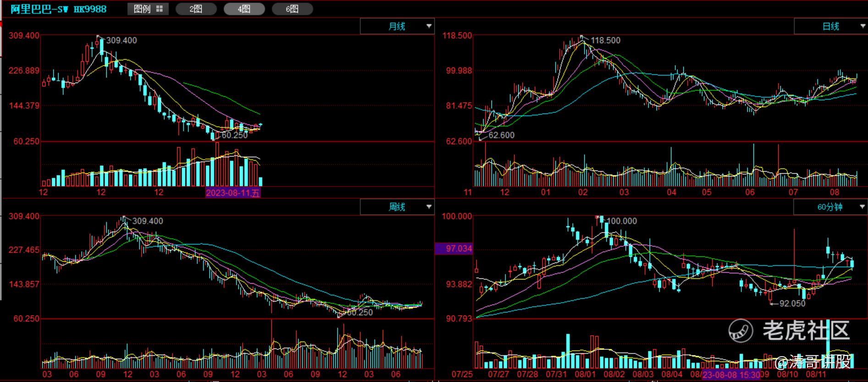The height and width of the screenshot is (382, 868).
Task: Click the 60.250 low label beside the monthly candles
Action: coord(234,135)
